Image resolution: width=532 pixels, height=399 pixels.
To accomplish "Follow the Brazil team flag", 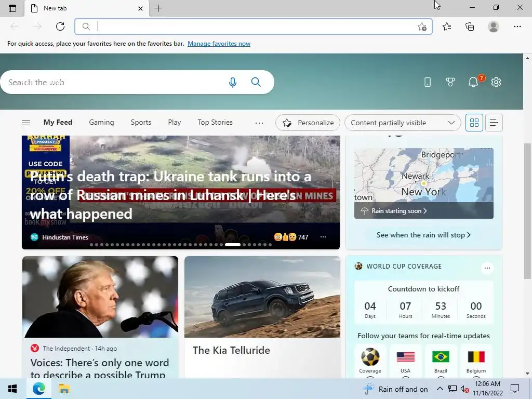I will [441, 357].
